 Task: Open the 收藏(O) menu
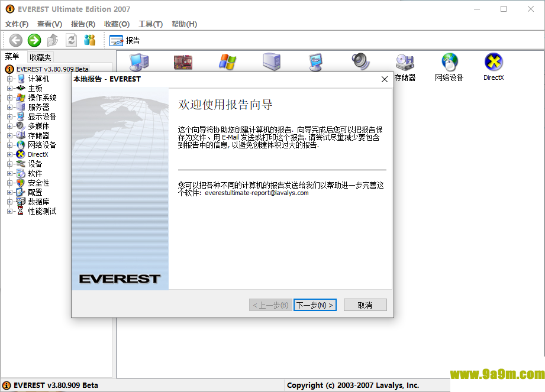click(x=117, y=24)
